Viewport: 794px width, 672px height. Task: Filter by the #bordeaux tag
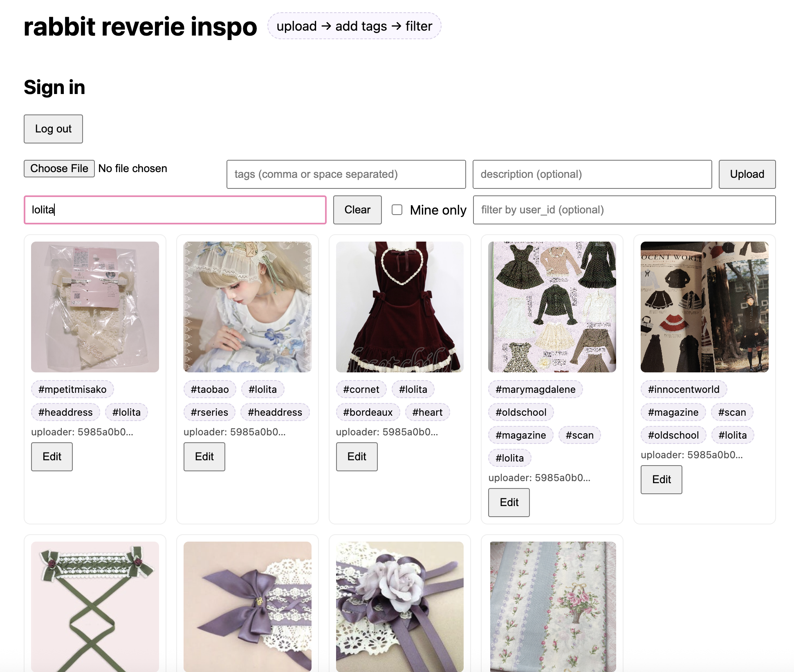tap(368, 412)
